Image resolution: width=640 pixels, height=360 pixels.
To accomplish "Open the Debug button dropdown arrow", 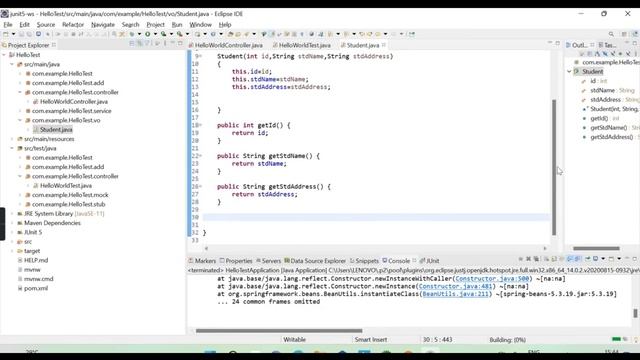I will coord(139,34).
